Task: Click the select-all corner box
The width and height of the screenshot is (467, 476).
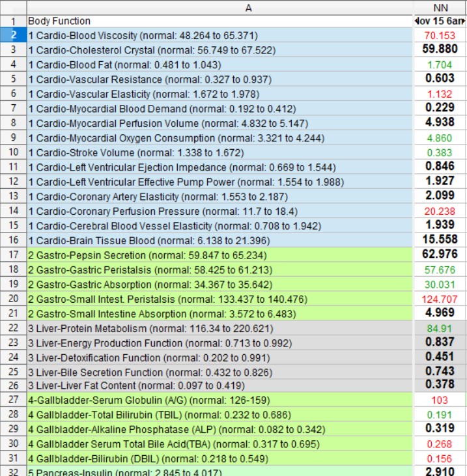Action: (13, 7)
